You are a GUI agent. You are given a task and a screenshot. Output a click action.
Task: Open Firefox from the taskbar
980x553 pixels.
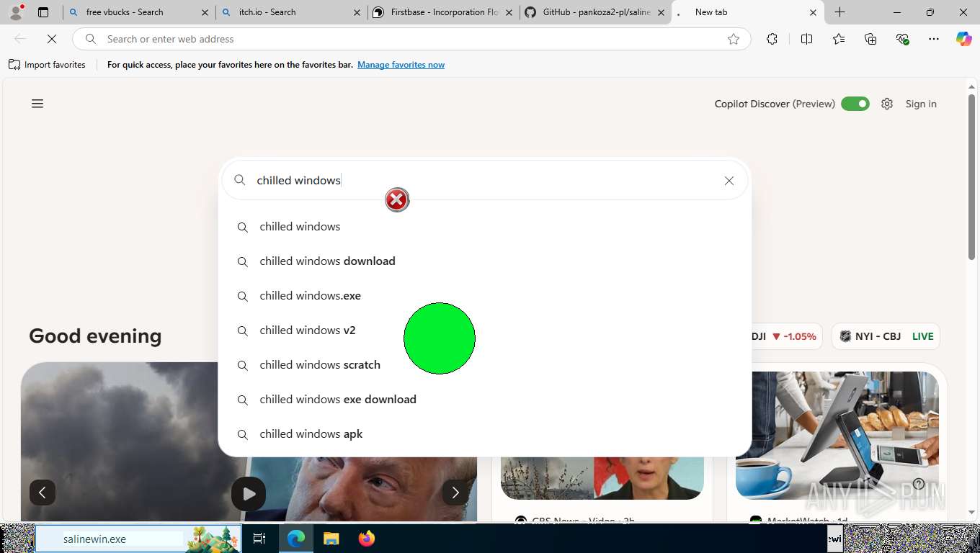point(367,539)
